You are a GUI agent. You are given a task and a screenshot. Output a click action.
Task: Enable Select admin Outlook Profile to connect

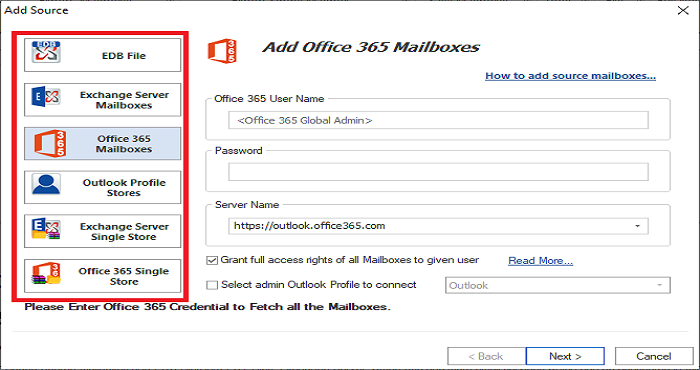pyautogui.click(x=212, y=285)
